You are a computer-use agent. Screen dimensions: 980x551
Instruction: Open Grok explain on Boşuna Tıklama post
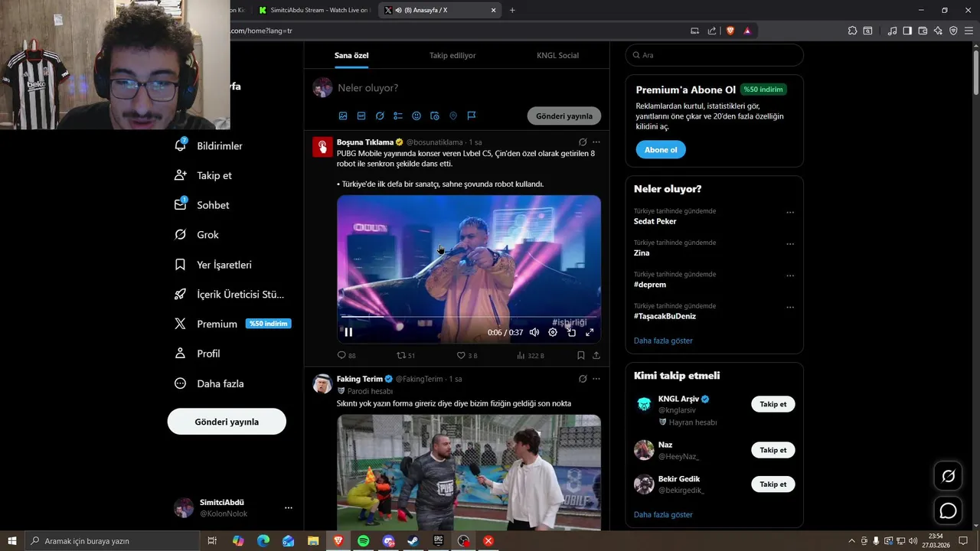coord(583,142)
